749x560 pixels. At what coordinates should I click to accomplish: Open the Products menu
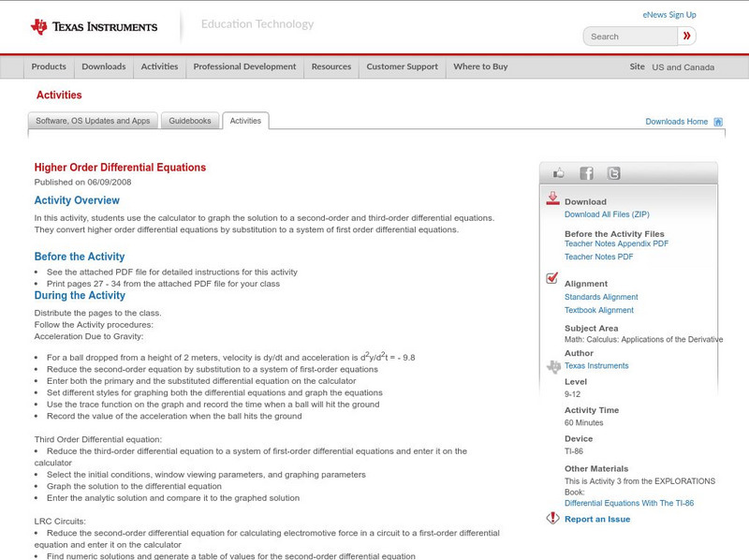tap(48, 66)
